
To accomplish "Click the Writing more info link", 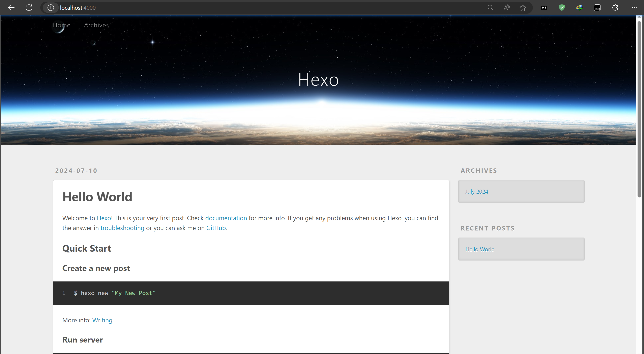I will pos(102,320).
